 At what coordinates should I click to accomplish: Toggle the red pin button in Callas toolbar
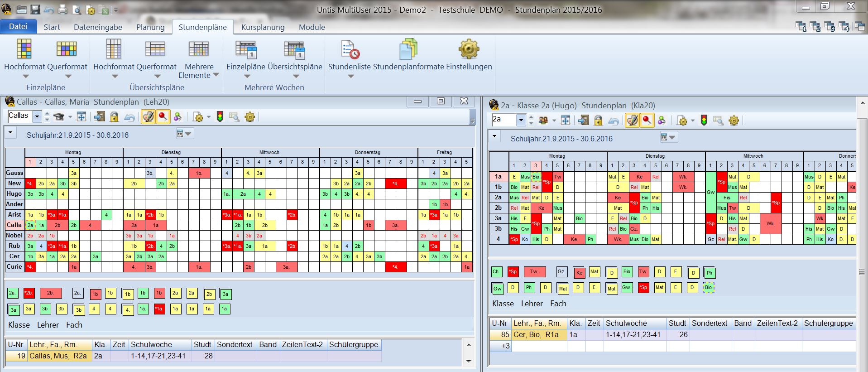pos(163,117)
